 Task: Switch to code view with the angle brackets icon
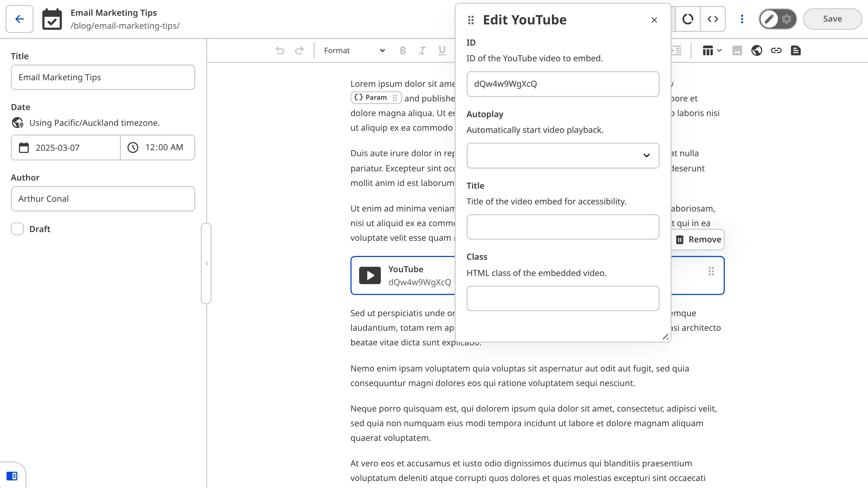(x=713, y=19)
